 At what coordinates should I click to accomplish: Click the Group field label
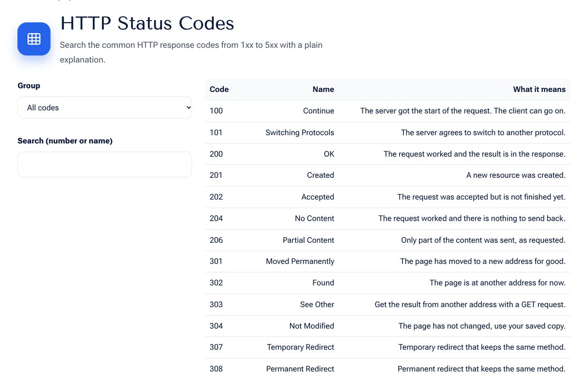click(x=29, y=86)
